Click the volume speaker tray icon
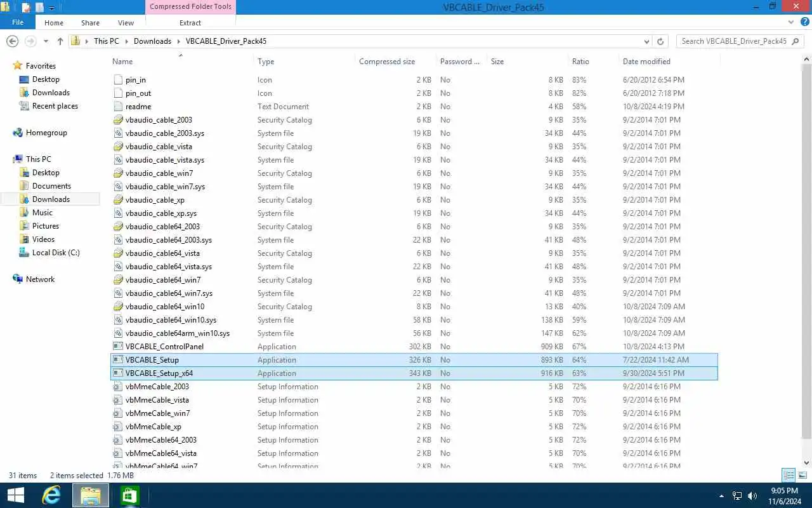812x508 pixels. [x=752, y=496]
